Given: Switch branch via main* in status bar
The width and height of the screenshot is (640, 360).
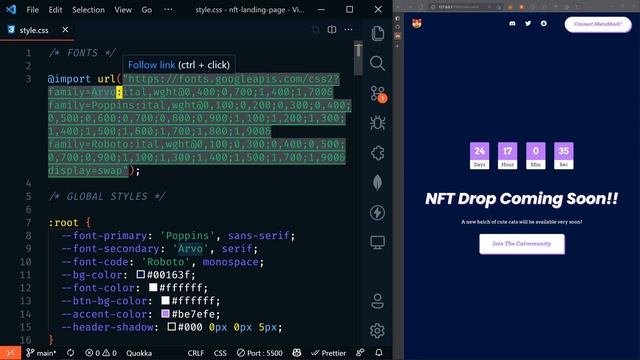Looking at the screenshot, I should click(x=41, y=353).
